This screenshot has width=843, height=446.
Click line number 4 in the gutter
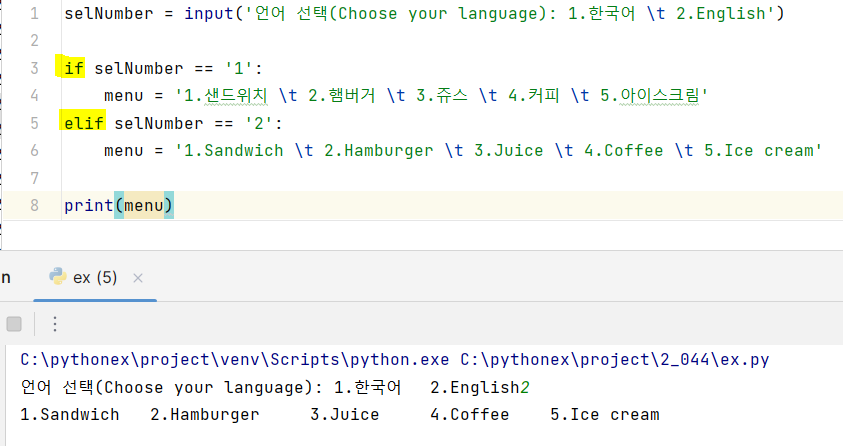point(34,96)
